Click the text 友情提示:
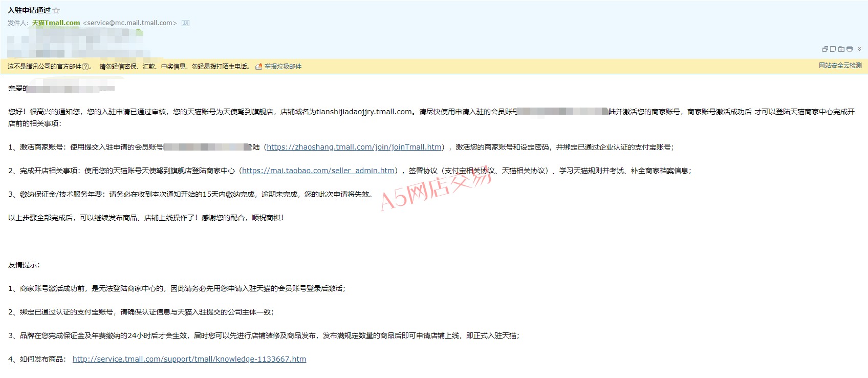Viewport: 868px width, 378px height. pos(24,265)
